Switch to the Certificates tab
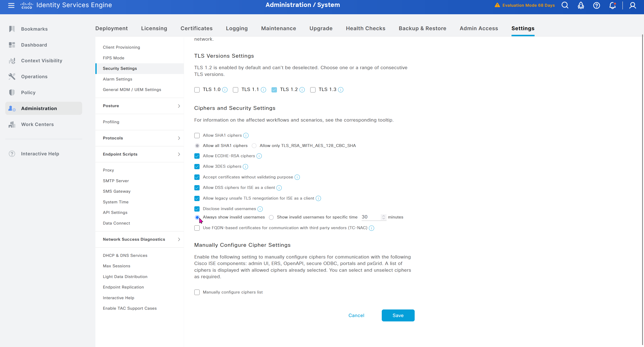Image resolution: width=644 pixels, height=347 pixels. coord(196,29)
